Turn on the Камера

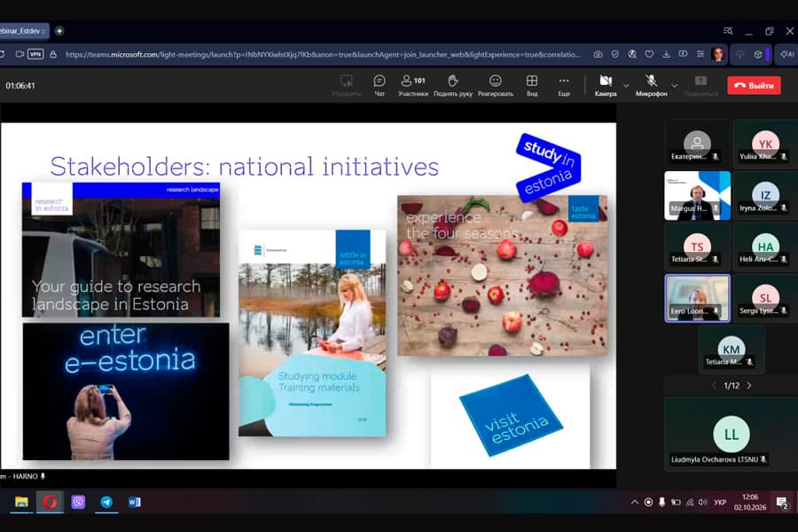[x=606, y=85]
